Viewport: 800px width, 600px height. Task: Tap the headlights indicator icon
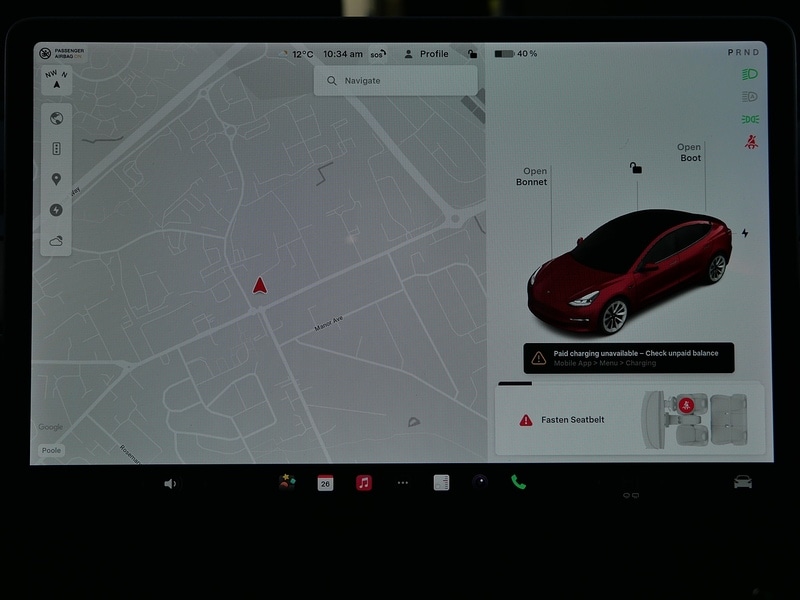click(748, 75)
